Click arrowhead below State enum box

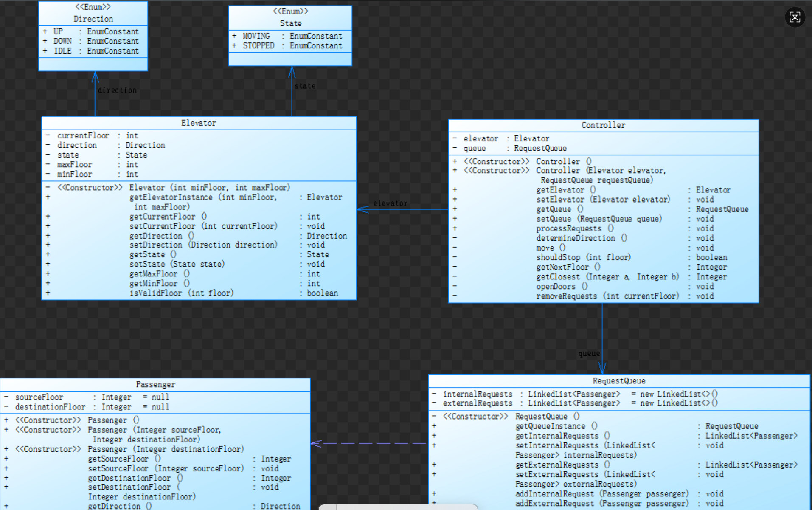coord(292,73)
